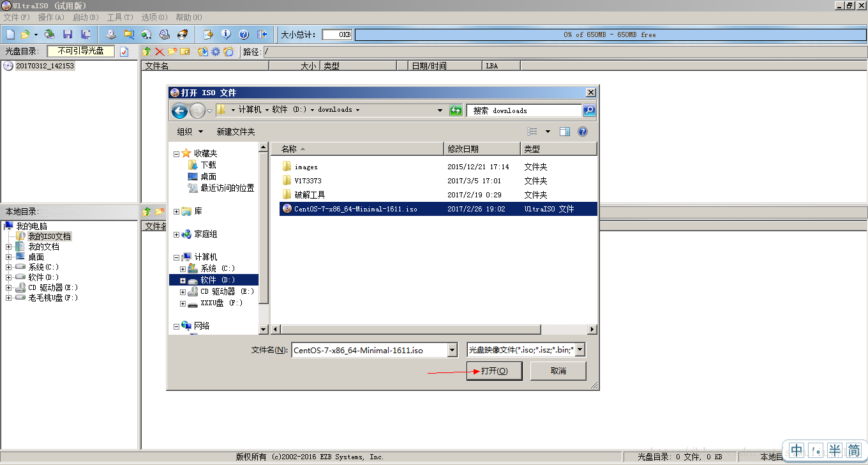This screenshot has width=868, height=465.
Task: Click the blue info icon in toolbar
Action: 226,34
